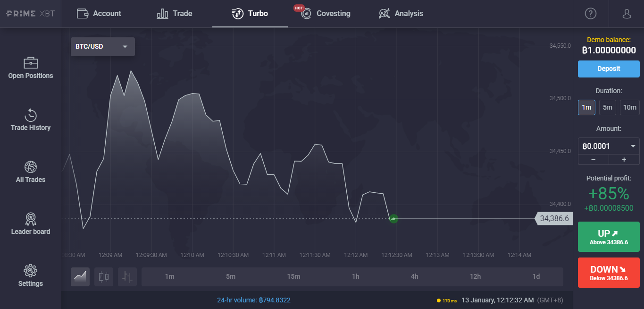The width and height of the screenshot is (644, 309).
Task: Open Positions briefcase icon in sidebar
Action: click(31, 63)
